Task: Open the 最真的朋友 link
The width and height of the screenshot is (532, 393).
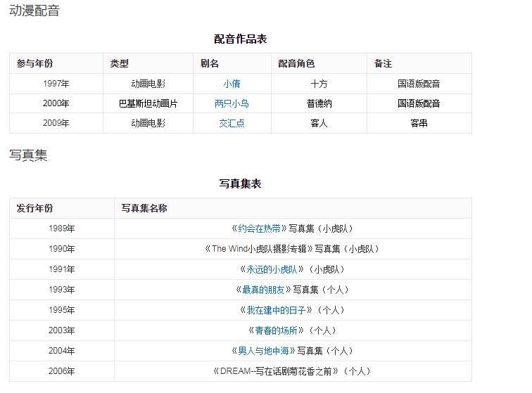Action: [265, 290]
